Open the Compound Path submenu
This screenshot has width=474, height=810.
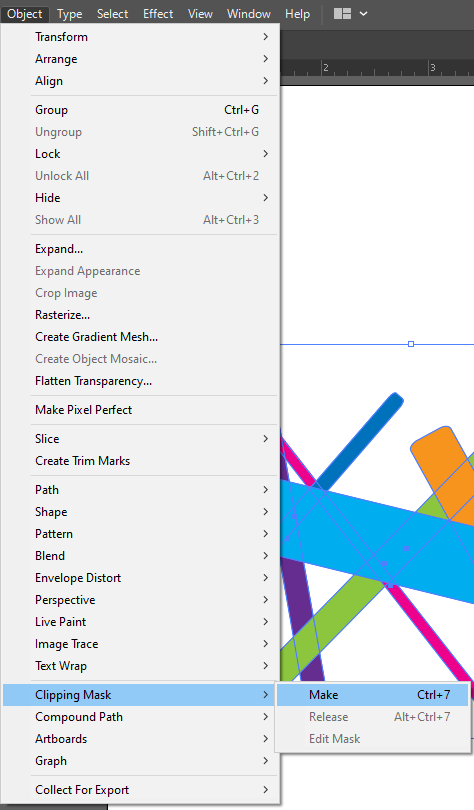point(140,716)
